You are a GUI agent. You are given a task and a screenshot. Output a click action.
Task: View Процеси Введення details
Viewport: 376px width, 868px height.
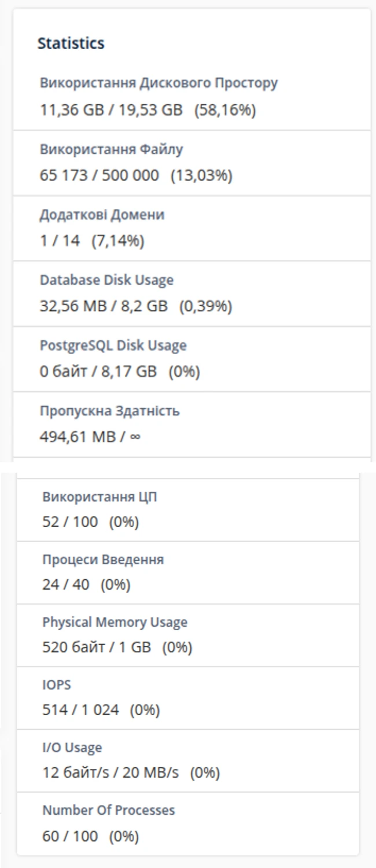[x=95, y=559]
